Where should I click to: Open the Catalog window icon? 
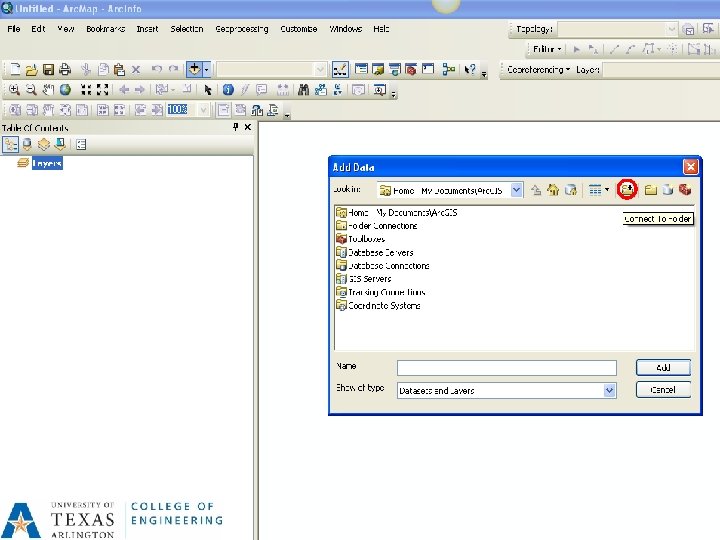coord(378,69)
